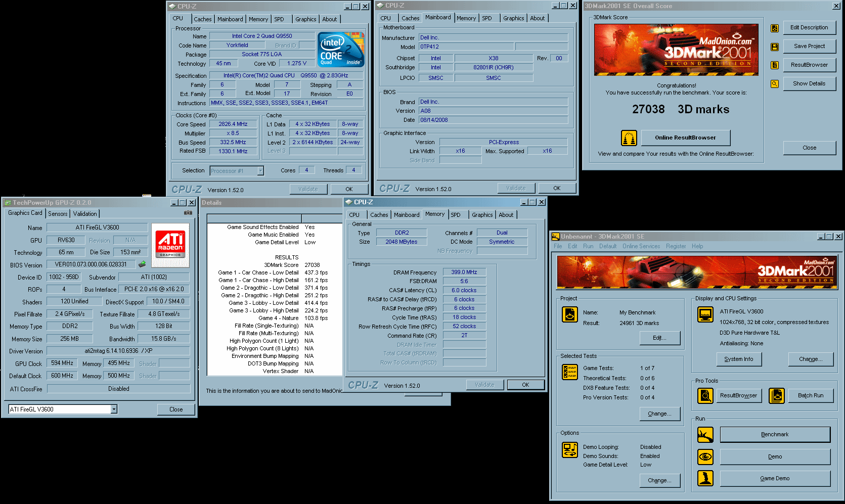The height and width of the screenshot is (504, 845).
Task: Click OK in CPU-Z Memory window
Action: [525, 385]
